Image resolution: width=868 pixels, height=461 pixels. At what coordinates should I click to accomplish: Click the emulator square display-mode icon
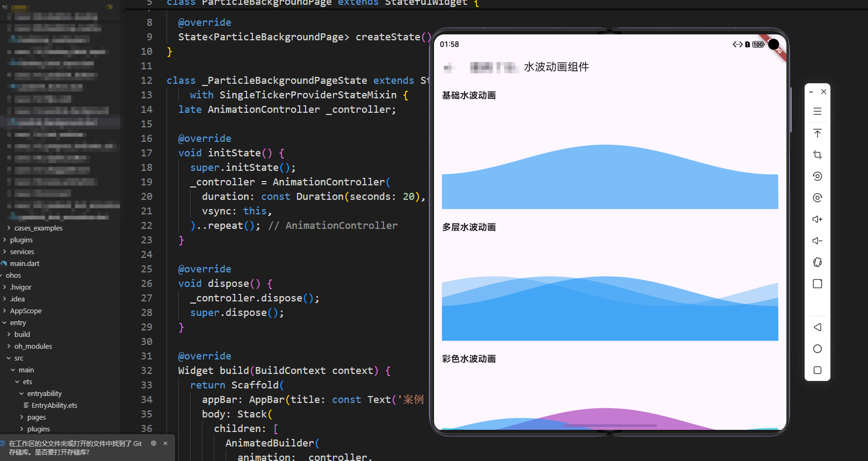tap(818, 284)
